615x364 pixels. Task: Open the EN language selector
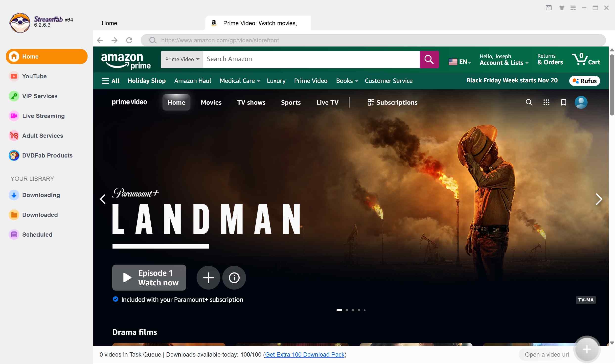460,61
